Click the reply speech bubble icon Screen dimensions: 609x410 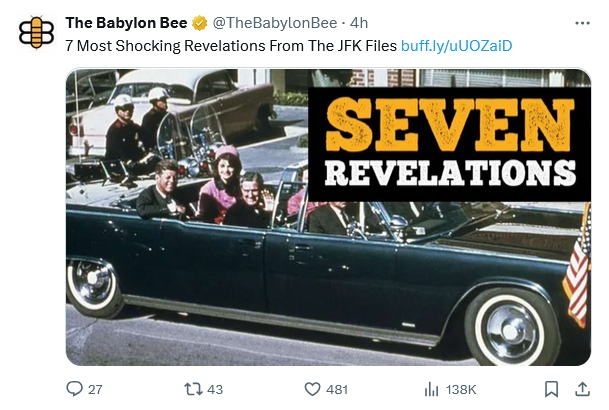(74, 389)
